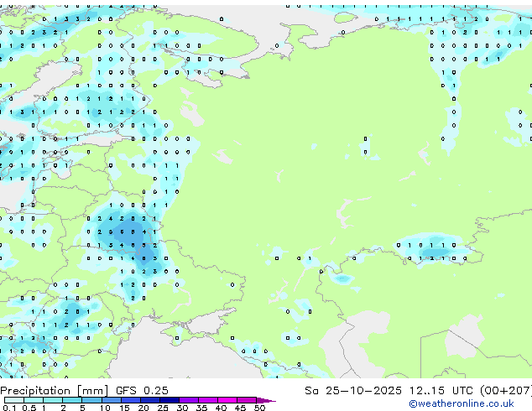This screenshot has width=532, height=411.
Task: Click the "GFS 0.25" model label
Action: (142, 391)
